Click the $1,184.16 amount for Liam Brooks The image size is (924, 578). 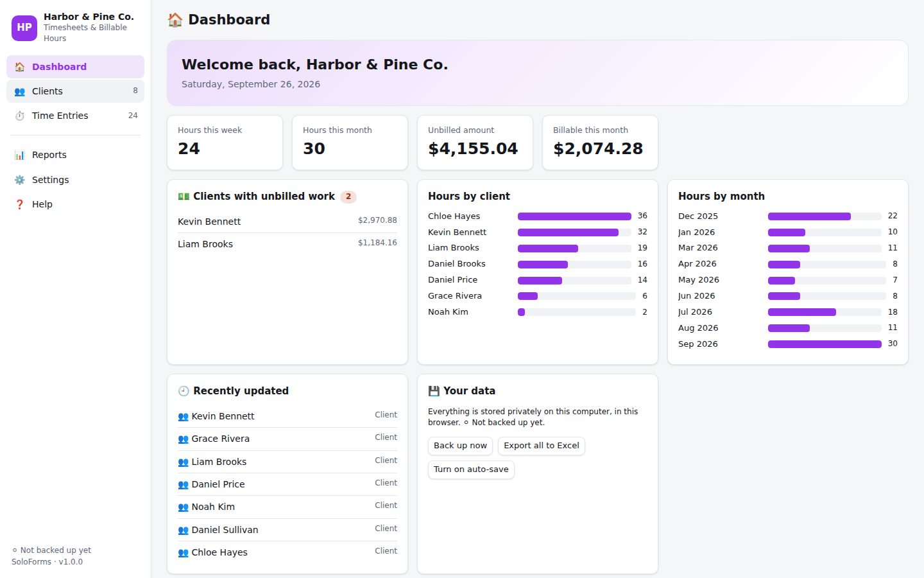377,243
